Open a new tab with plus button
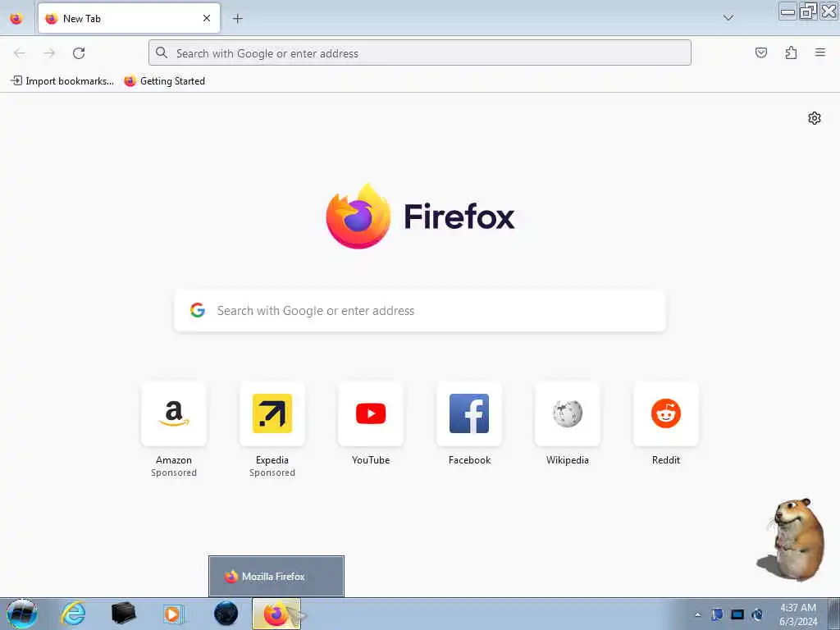840x630 pixels. [x=237, y=18]
